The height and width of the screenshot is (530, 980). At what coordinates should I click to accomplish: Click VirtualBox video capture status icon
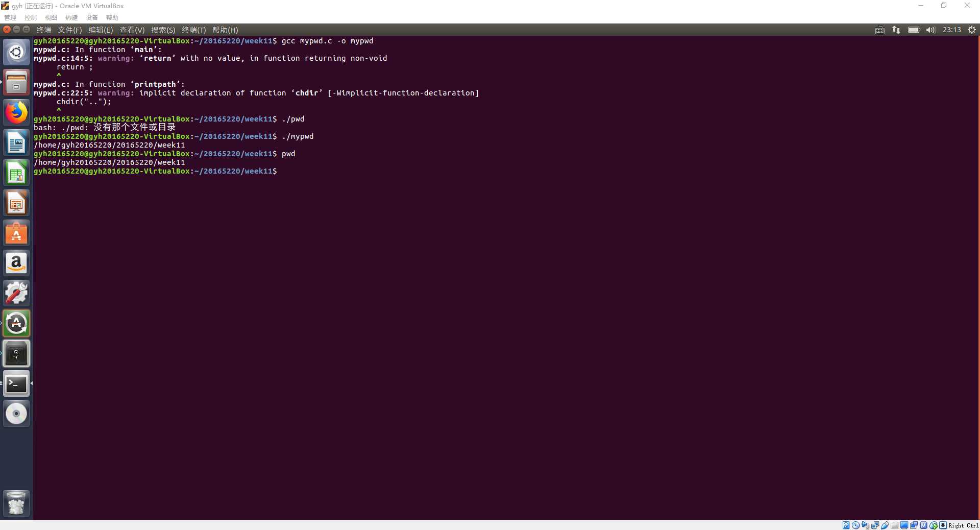914,525
